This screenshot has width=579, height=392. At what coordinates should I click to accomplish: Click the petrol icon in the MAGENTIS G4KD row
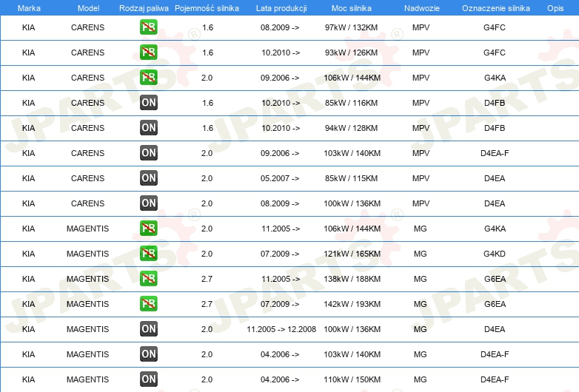(148, 254)
